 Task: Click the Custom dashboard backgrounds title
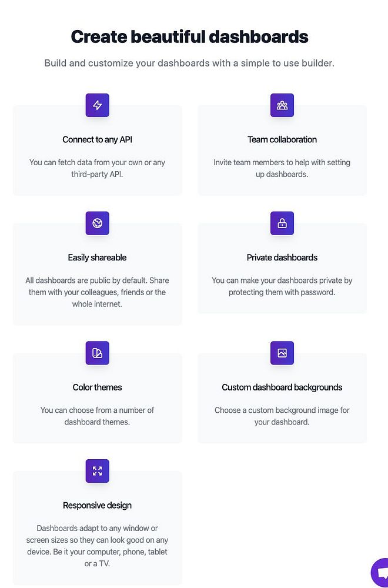282,387
